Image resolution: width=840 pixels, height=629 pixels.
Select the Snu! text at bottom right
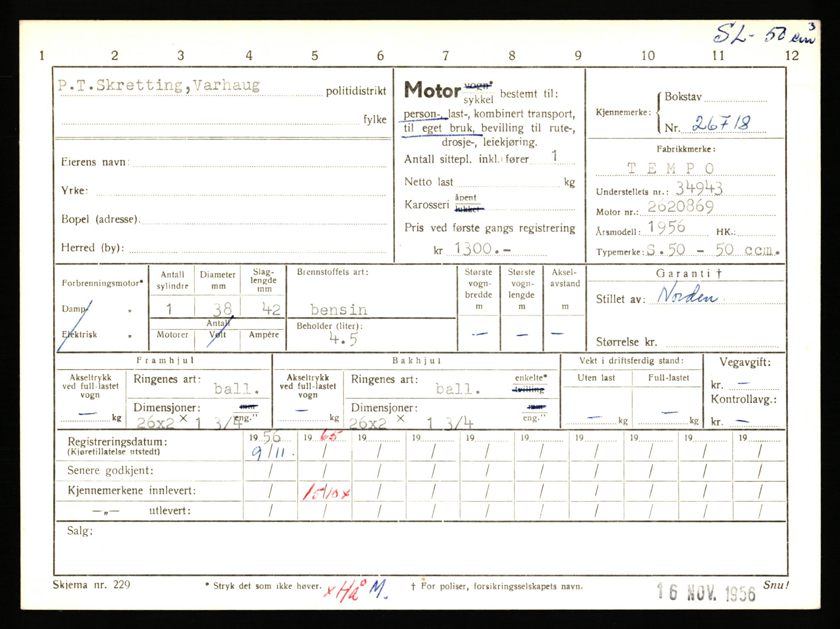[775, 585]
